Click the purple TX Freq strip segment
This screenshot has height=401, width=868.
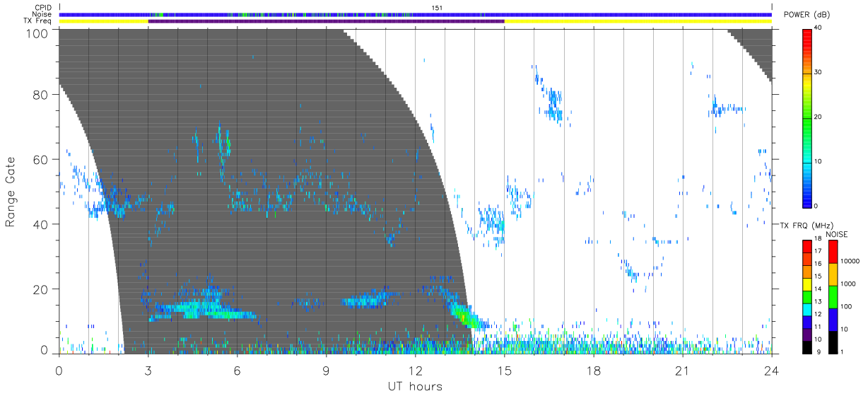[x=326, y=21]
